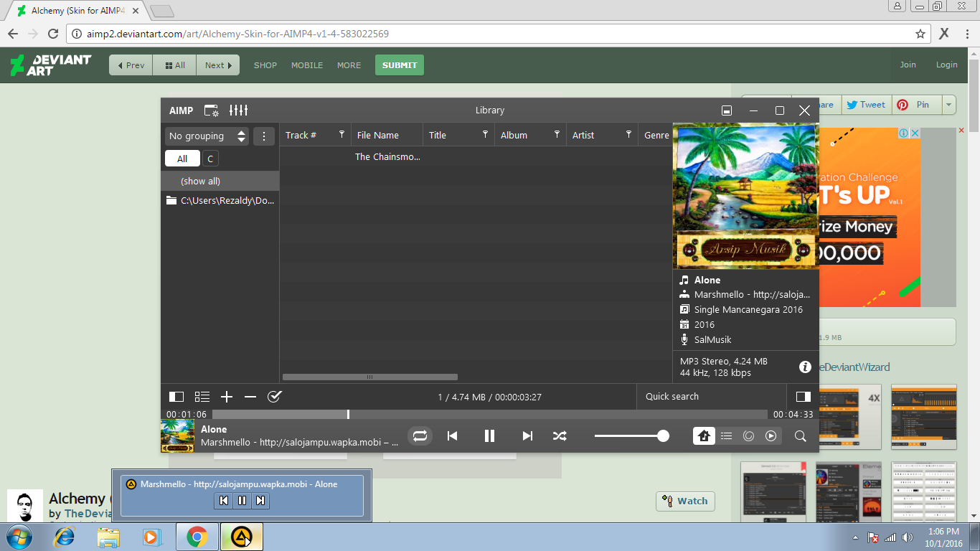The image size is (980, 551).
Task: Bookmark the page with the star icon
Action: [x=920, y=34]
